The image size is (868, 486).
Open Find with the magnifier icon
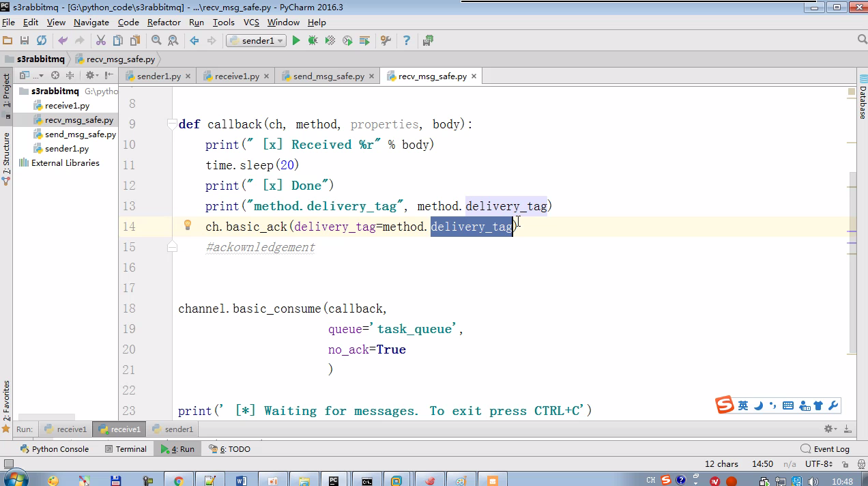156,41
